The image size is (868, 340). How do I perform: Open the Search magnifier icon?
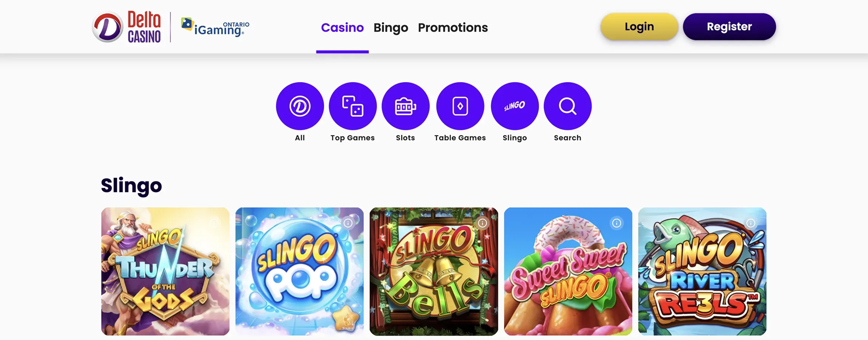point(568,106)
